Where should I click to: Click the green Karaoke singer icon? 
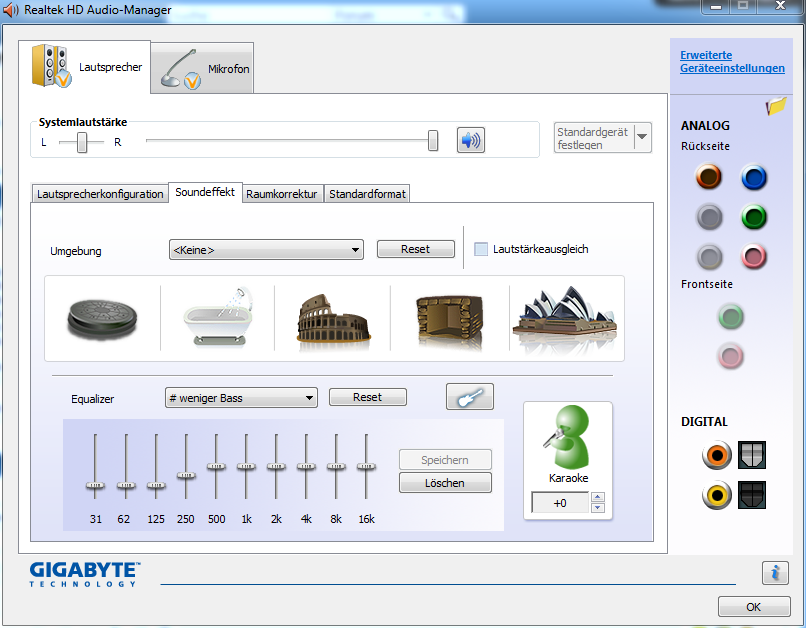567,436
